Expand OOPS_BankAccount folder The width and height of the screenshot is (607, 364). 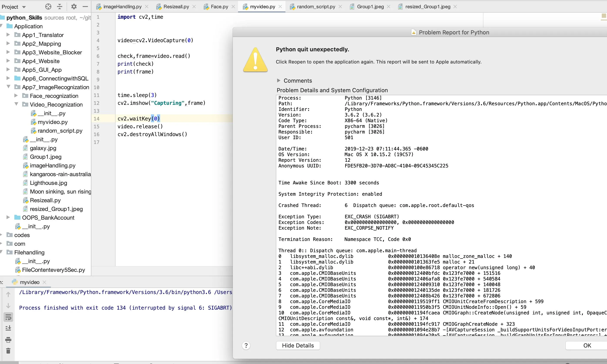pyautogui.click(x=8, y=217)
